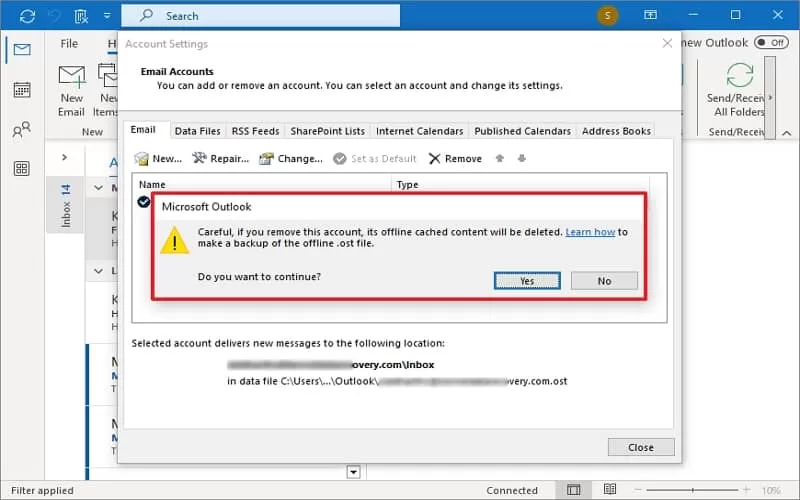Open the Ribbon Display Options icon
Screen dimensions: 800x500
pos(650,15)
